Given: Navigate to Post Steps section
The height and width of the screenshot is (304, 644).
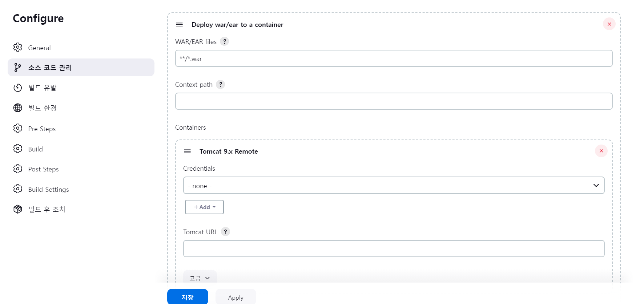Looking at the screenshot, I should click(x=43, y=169).
